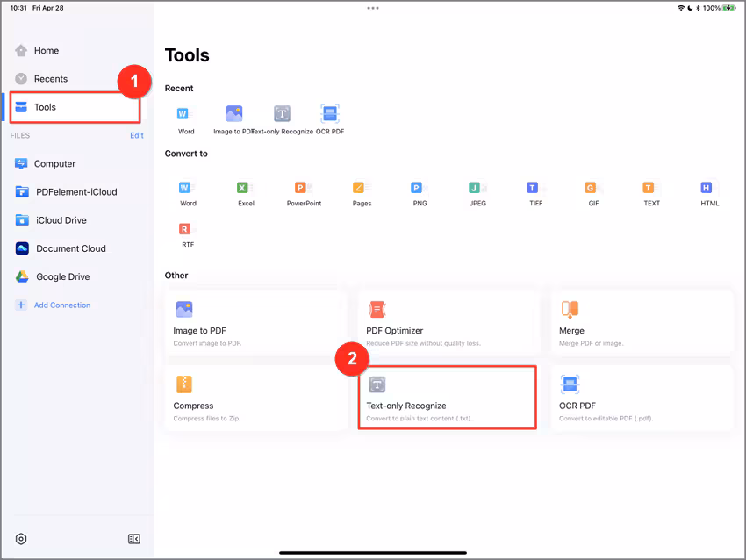746x560 pixels.
Task: Tap the three-dot multitasking indicator at top
Action: click(373, 8)
